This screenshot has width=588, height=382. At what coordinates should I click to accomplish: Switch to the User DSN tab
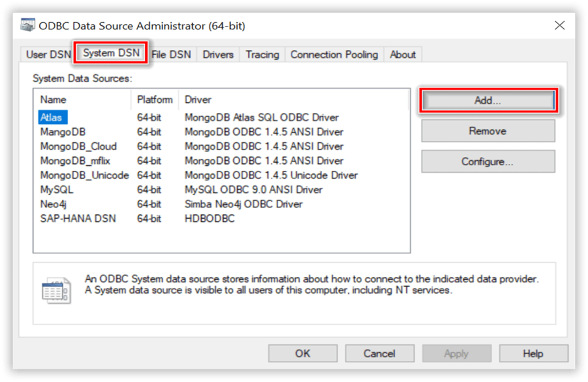(48, 55)
